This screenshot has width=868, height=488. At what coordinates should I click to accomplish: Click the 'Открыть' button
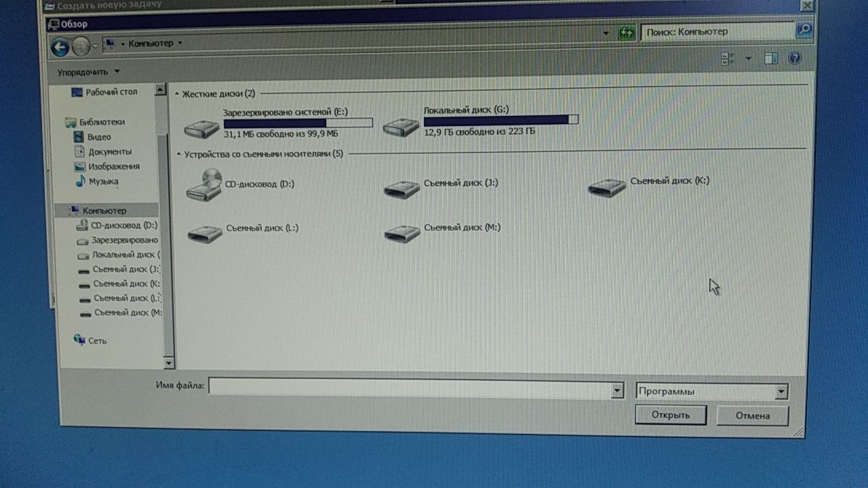pyautogui.click(x=671, y=415)
